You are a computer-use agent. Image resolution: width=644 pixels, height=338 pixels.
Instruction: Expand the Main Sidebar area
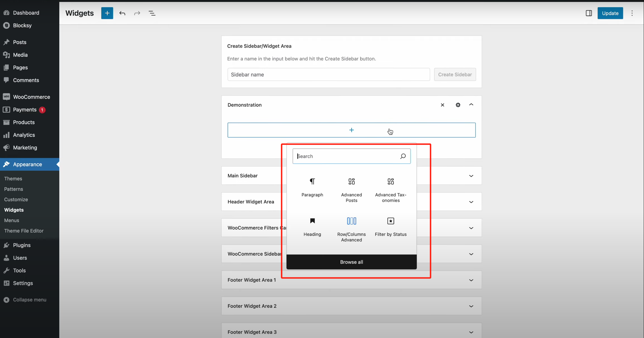coord(471,176)
